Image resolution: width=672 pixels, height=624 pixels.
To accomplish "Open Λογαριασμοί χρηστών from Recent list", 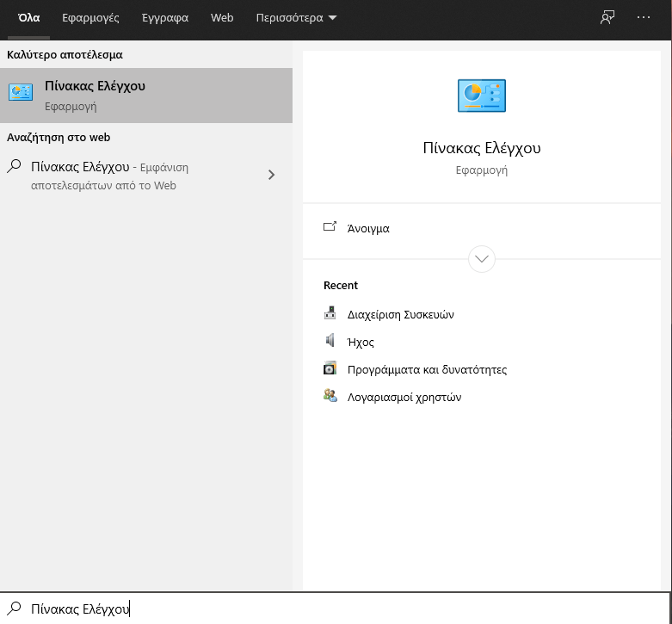I will (404, 397).
